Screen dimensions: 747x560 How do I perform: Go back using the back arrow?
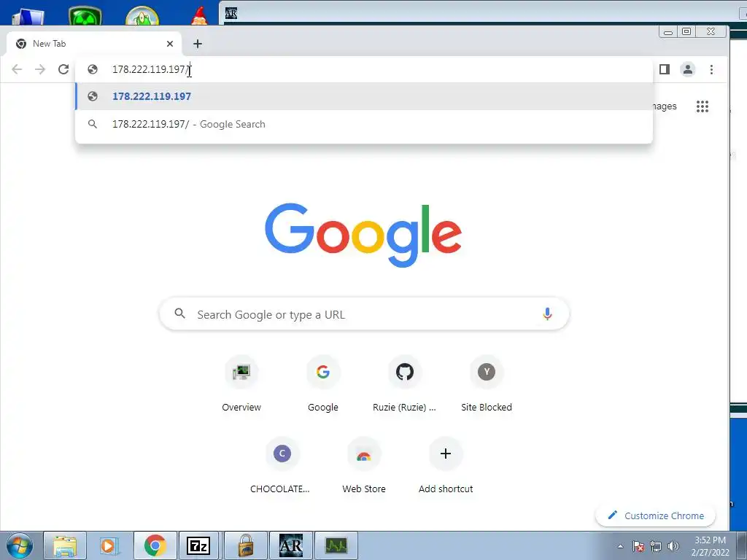17,69
